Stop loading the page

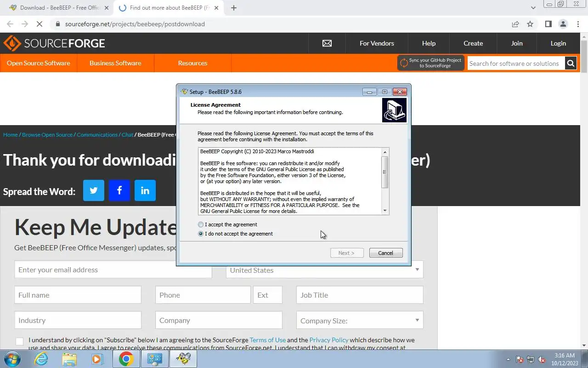pos(40,24)
